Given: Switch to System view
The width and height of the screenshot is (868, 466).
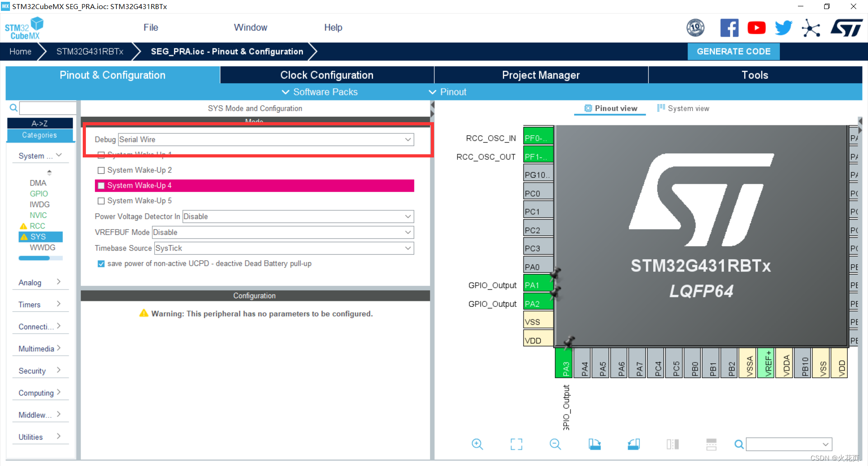Looking at the screenshot, I should pos(683,108).
